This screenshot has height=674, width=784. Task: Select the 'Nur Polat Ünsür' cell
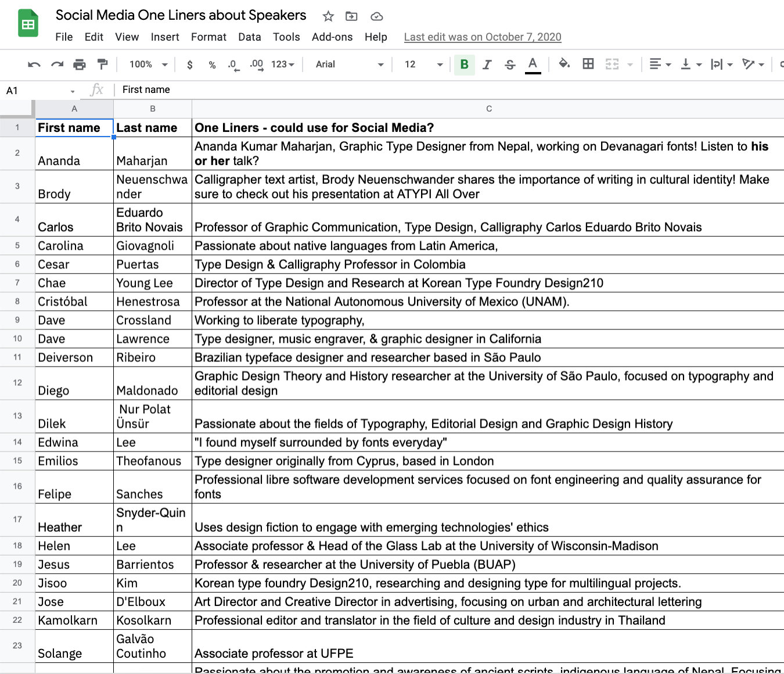click(x=153, y=416)
